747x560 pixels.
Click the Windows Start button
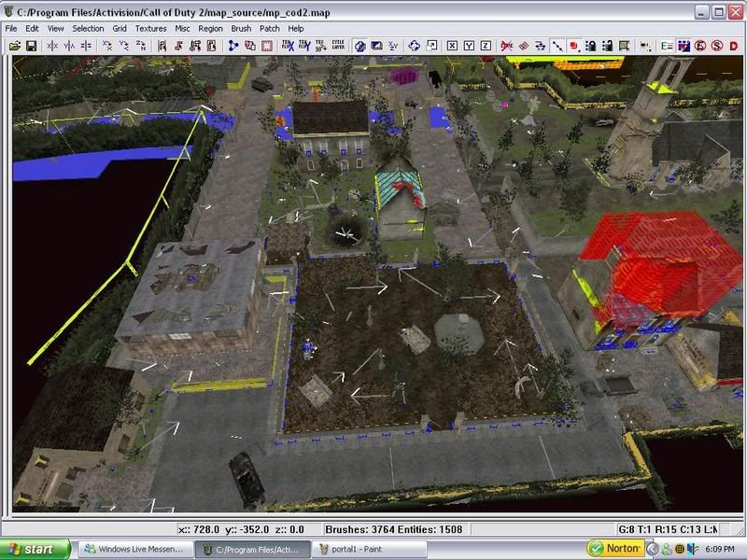(x=35, y=549)
